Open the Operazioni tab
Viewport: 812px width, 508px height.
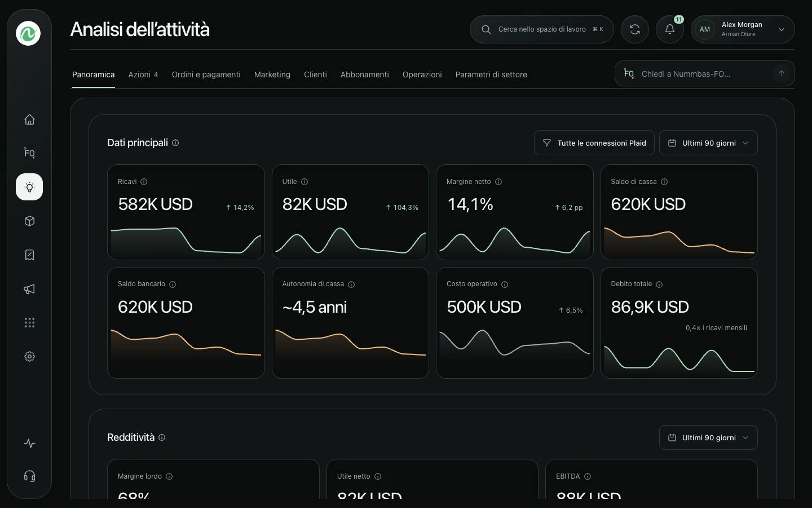point(422,75)
